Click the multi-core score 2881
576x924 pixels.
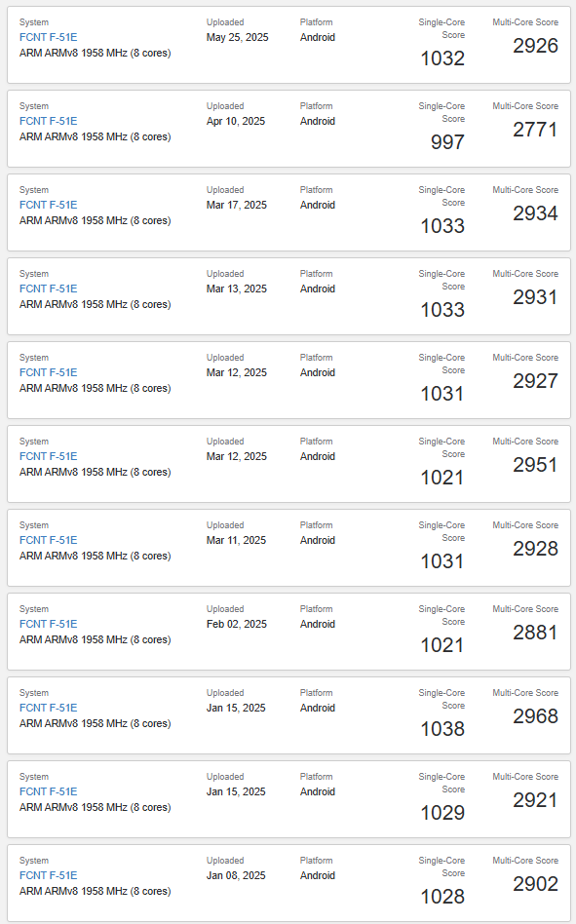tap(535, 633)
